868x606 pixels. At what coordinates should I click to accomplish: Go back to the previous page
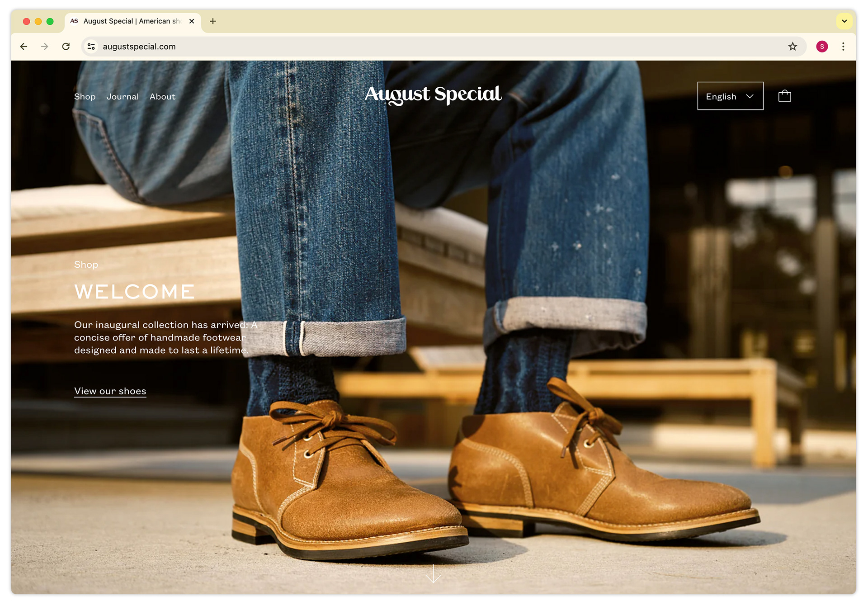coord(24,47)
